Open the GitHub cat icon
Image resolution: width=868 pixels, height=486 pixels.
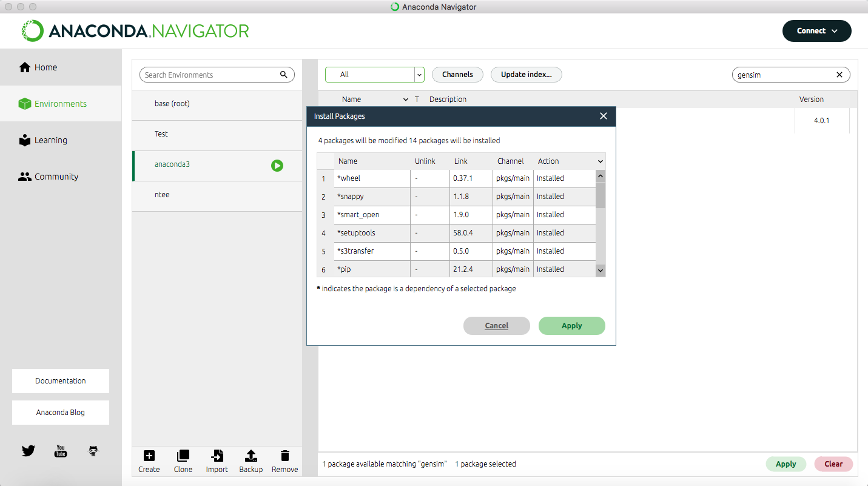click(93, 451)
